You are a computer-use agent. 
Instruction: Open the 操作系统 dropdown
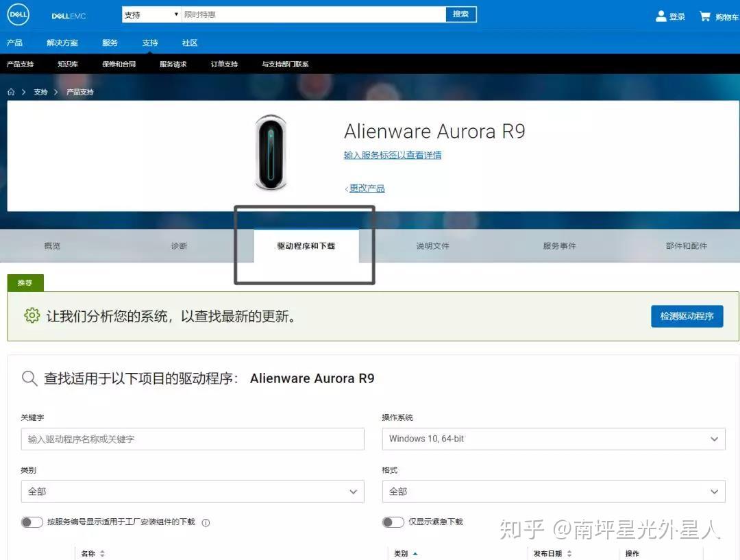click(553, 439)
